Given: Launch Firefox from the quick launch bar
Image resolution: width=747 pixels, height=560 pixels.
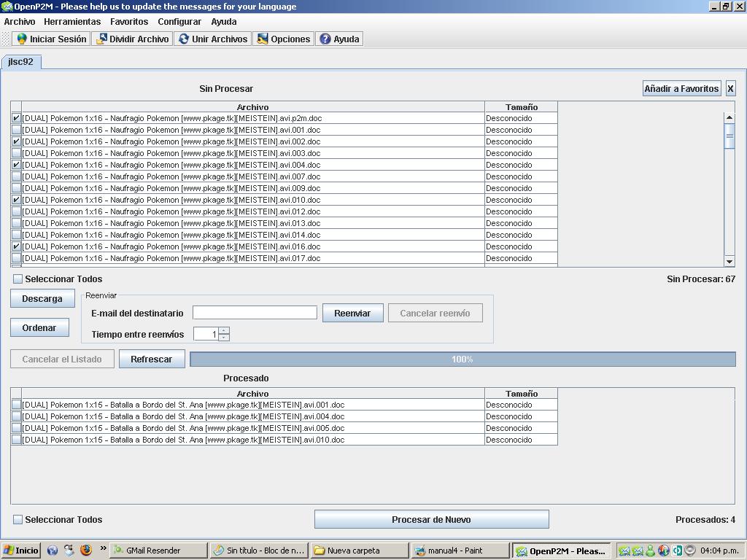Looking at the screenshot, I should pyautogui.click(x=85, y=551).
